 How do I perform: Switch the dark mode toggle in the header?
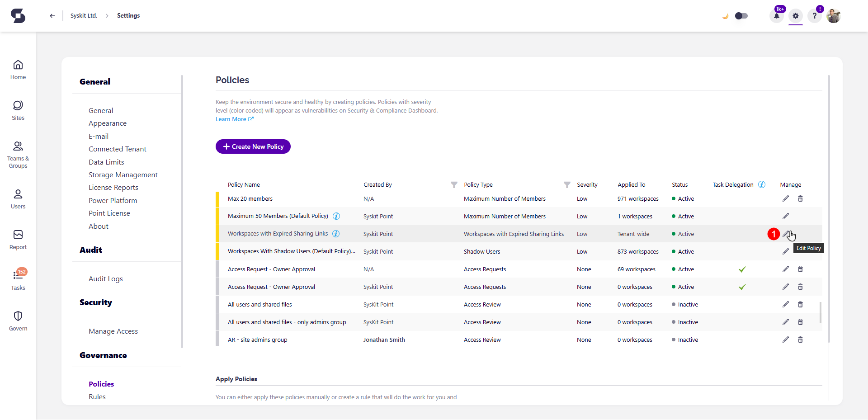click(x=741, y=15)
